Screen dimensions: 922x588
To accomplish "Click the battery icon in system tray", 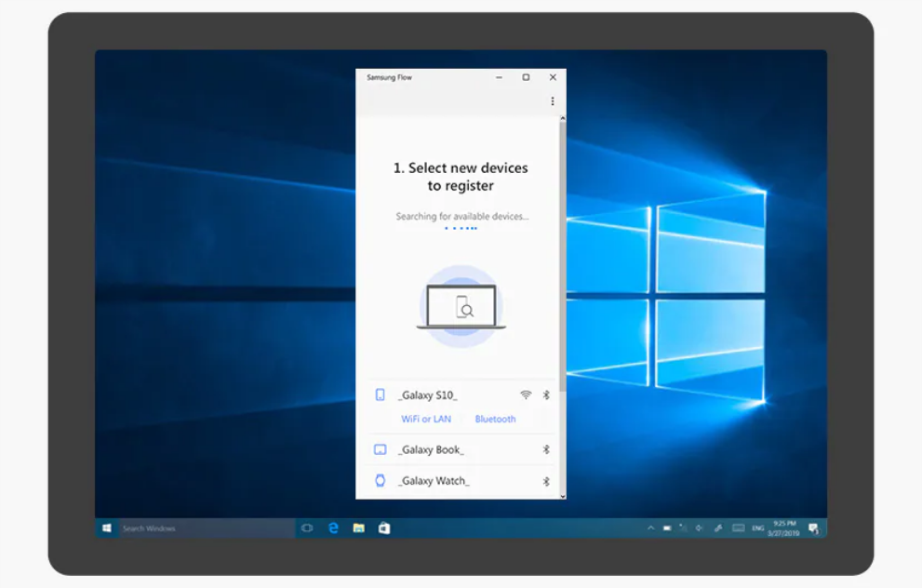I will click(x=667, y=528).
